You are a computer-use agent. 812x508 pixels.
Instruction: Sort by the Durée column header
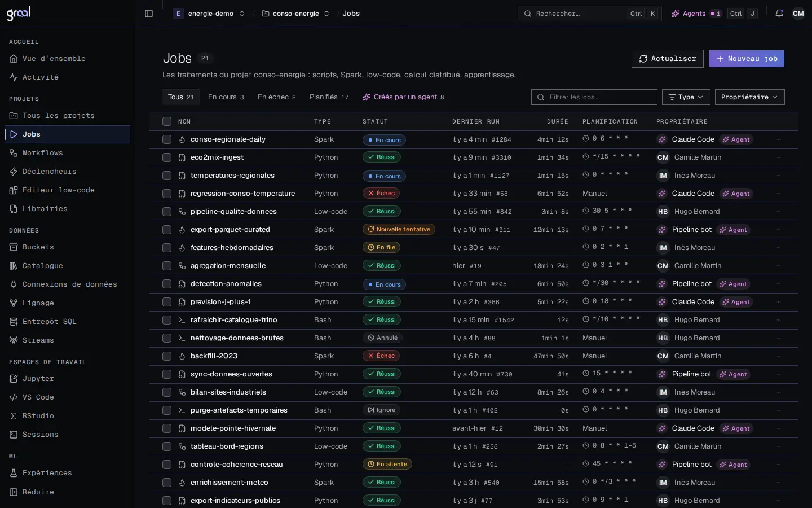[x=557, y=121]
